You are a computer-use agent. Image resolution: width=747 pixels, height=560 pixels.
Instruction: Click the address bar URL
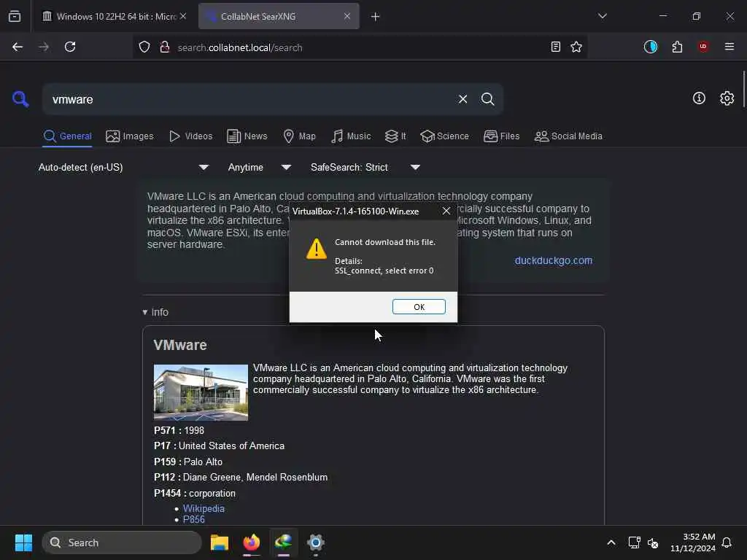[239, 47]
